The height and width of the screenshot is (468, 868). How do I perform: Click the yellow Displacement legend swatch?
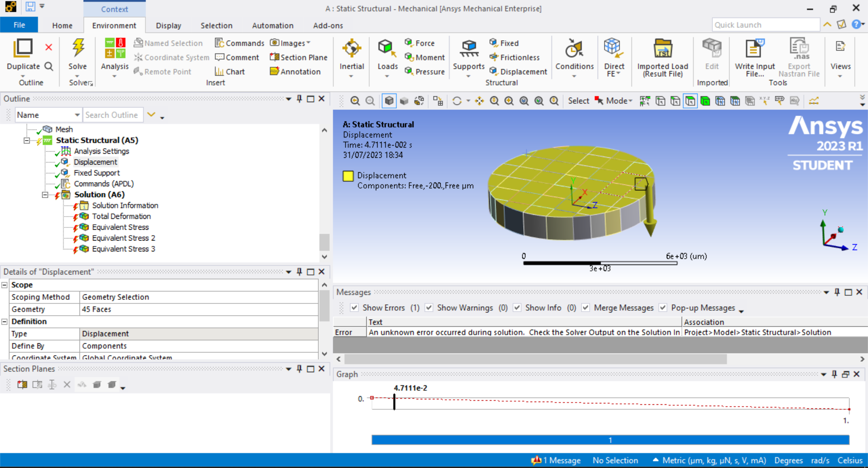348,176
